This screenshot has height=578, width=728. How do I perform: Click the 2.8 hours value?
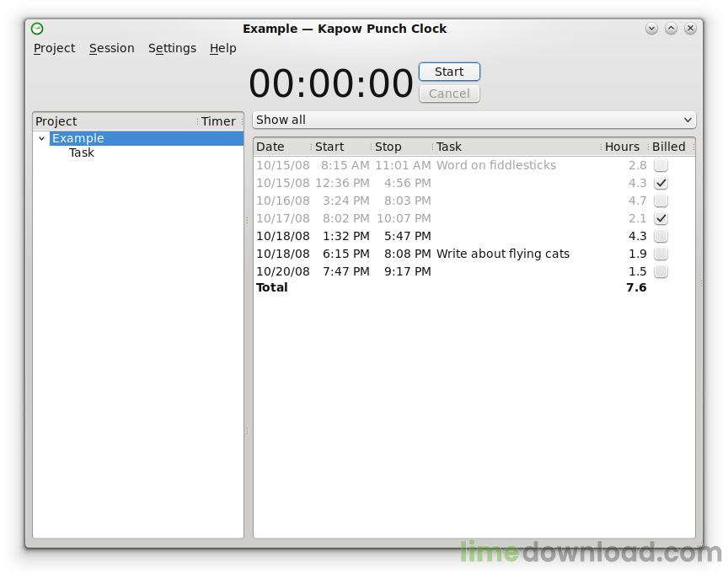tap(638, 165)
